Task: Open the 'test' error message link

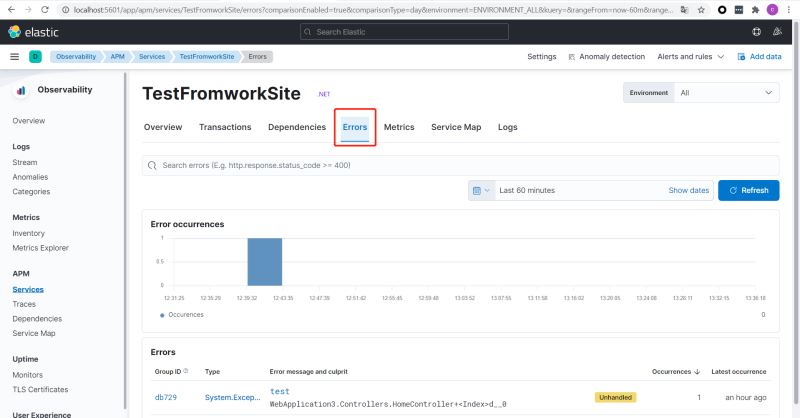Action: pos(280,391)
